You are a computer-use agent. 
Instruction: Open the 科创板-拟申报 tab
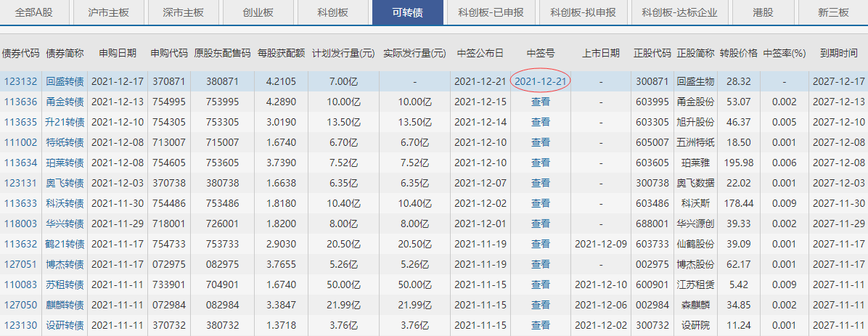(583, 13)
